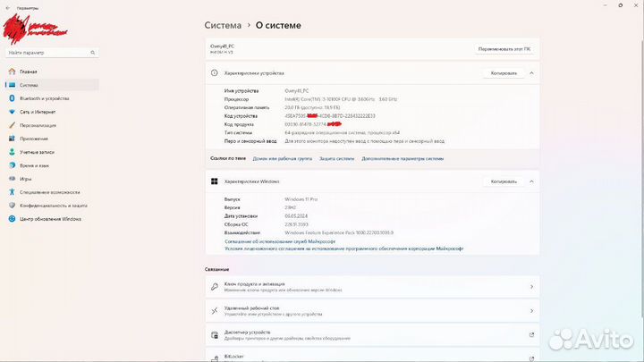Select Персонализация menu item
This screenshot has width=644, height=362.
point(52,125)
